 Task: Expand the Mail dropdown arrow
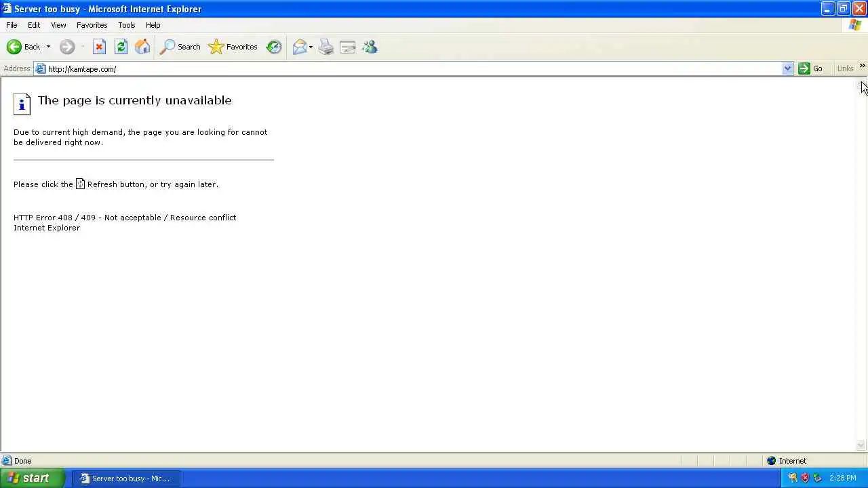(x=311, y=47)
